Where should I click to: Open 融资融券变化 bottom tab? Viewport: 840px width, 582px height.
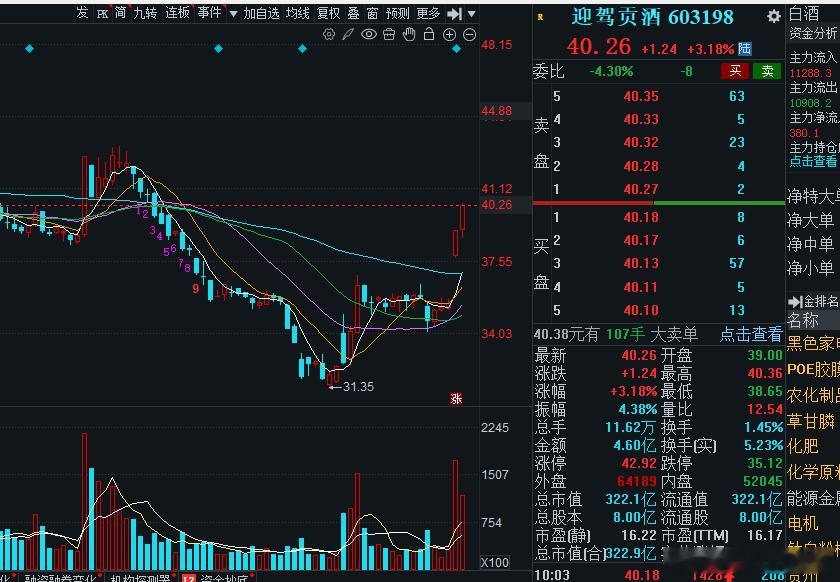(x=61, y=578)
